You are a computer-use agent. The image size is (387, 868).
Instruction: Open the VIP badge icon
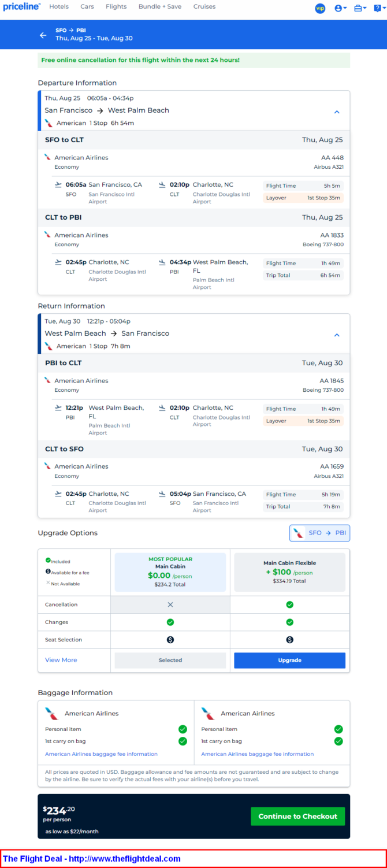320,8
